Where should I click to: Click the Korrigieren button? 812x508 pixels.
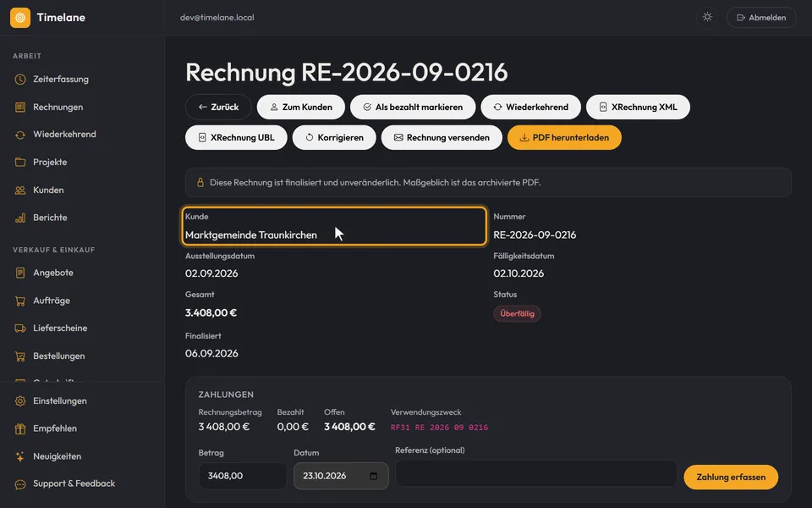[334, 137]
